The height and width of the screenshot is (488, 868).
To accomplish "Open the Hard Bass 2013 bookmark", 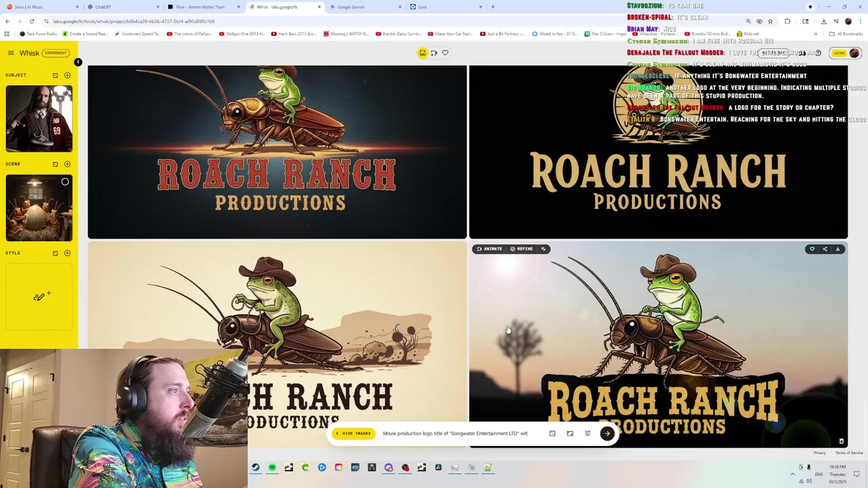I will [x=294, y=34].
